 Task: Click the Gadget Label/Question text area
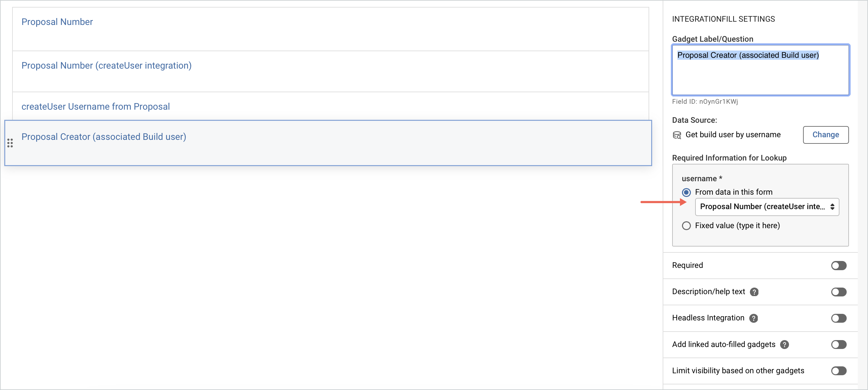coord(760,70)
